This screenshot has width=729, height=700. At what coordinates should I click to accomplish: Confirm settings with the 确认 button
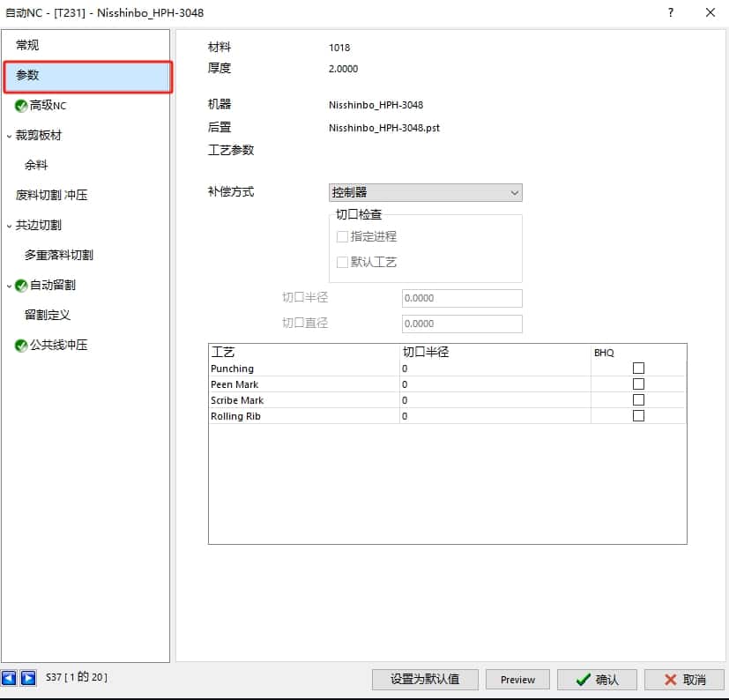[597, 679]
